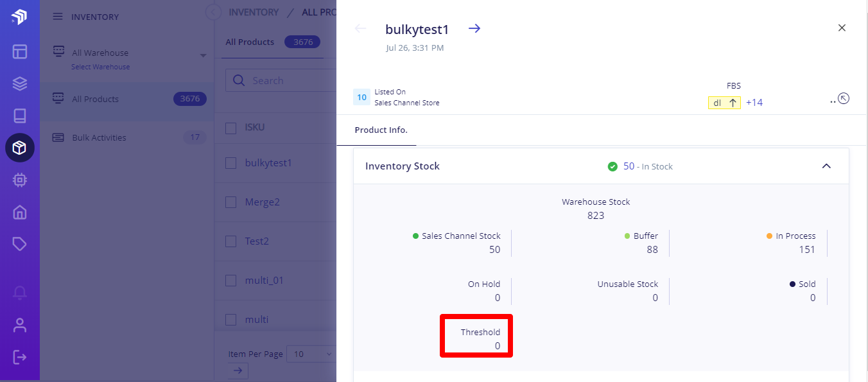868x382 pixels.
Task: Go to next product with right arrow
Action: click(x=474, y=28)
